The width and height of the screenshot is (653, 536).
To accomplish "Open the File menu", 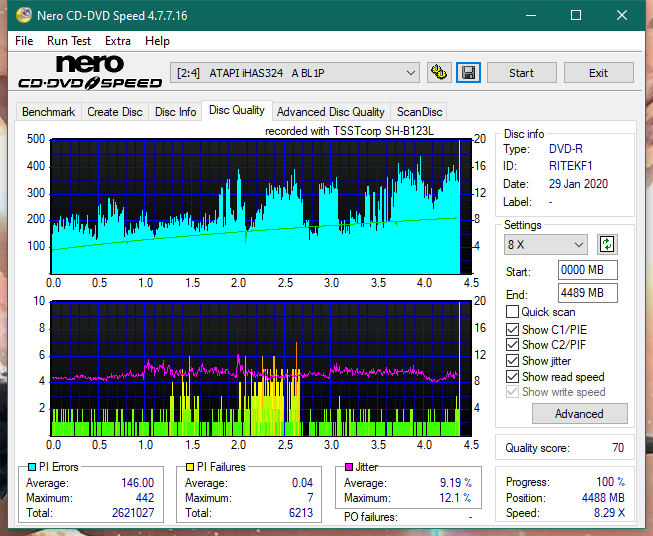I will (24, 41).
